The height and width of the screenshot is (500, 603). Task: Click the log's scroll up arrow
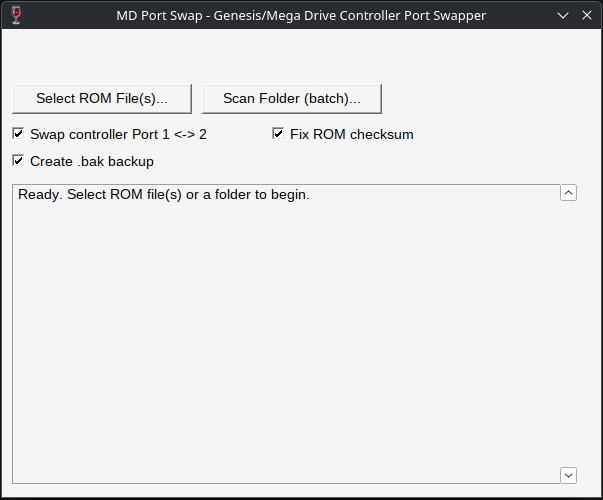(568, 193)
